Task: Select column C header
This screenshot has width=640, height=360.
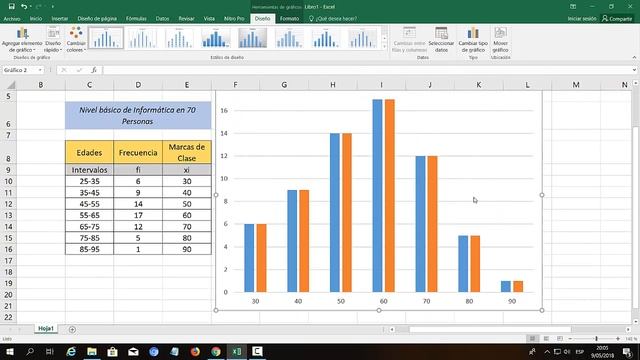Action: [x=89, y=85]
